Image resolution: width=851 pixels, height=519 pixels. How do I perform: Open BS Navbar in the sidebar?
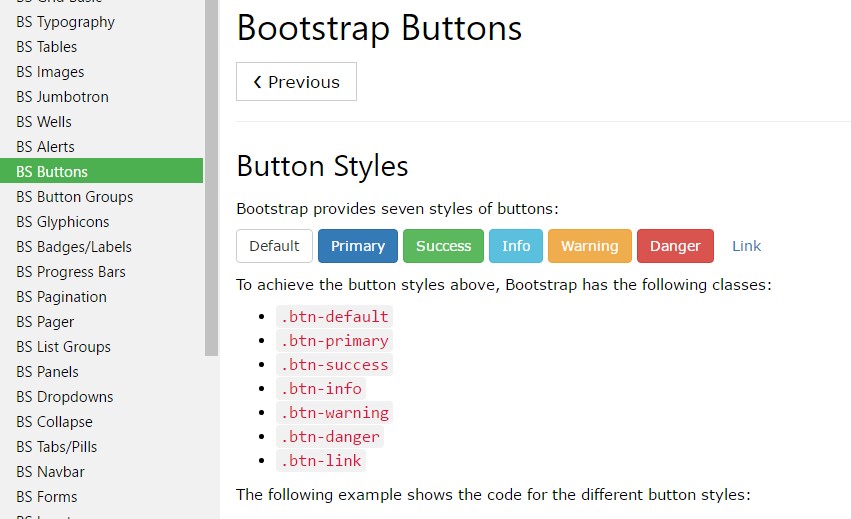click(101, 471)
